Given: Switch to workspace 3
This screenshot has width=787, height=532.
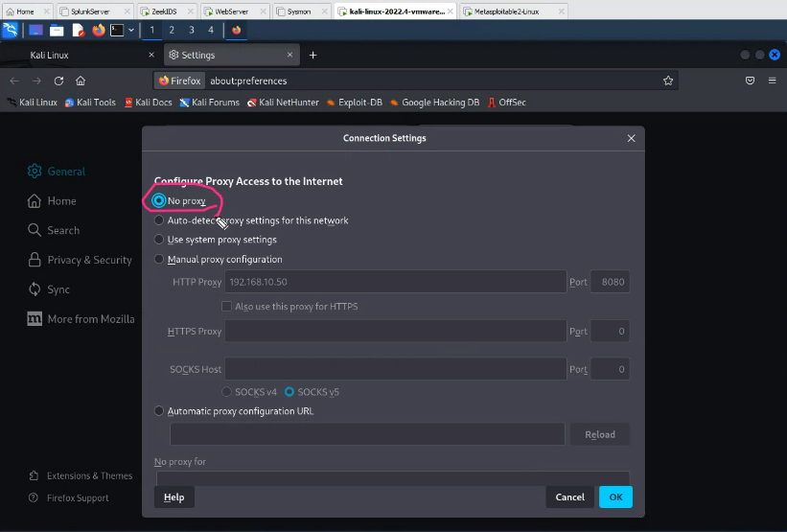Looking at the screenshot, I should click(x=191, y=30).
